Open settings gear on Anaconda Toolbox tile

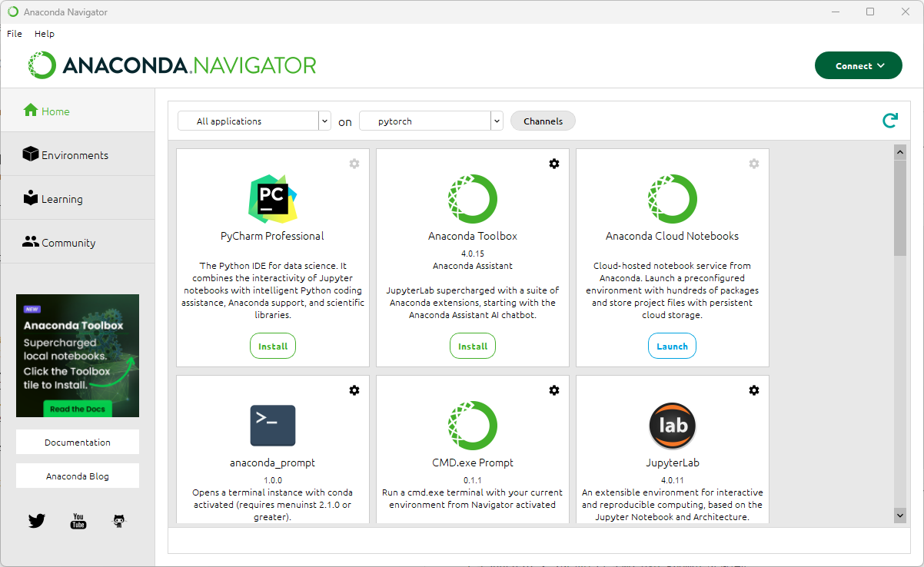pyautogui.click(x=554, y=164)
